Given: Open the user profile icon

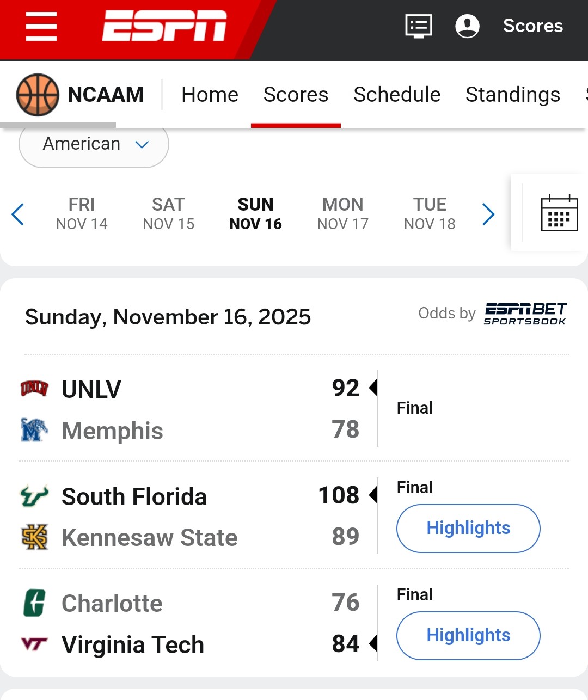Looking at the screenshot, I should point(467,26).
